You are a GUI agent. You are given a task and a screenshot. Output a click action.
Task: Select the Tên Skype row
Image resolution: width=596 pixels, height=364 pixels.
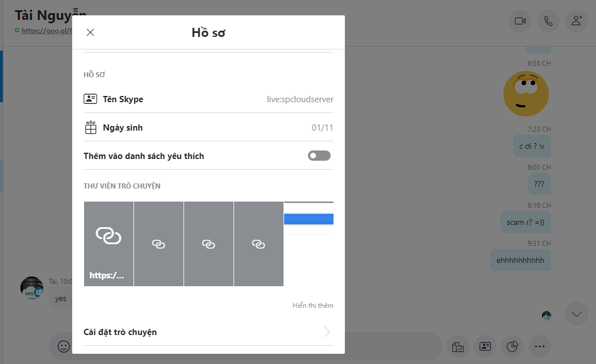[208, 99]
